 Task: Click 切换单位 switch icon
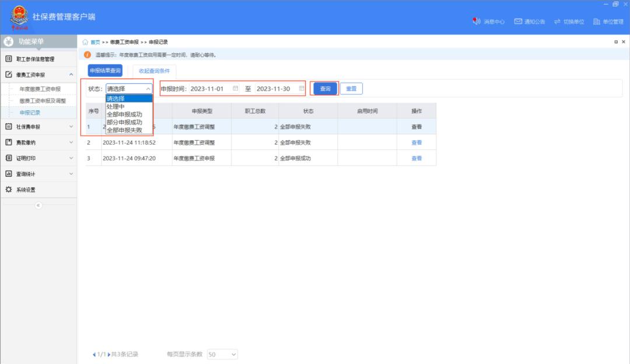(x=557, y=22)
